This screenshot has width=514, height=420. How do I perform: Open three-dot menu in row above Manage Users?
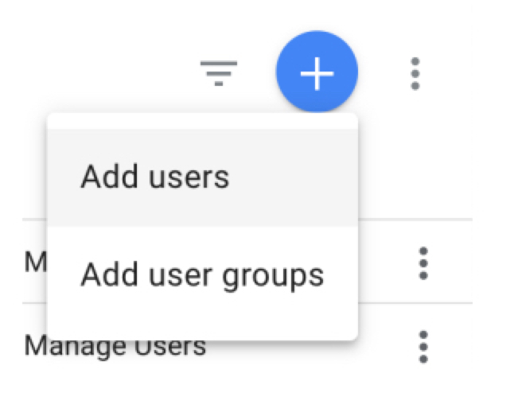[423, 263]
